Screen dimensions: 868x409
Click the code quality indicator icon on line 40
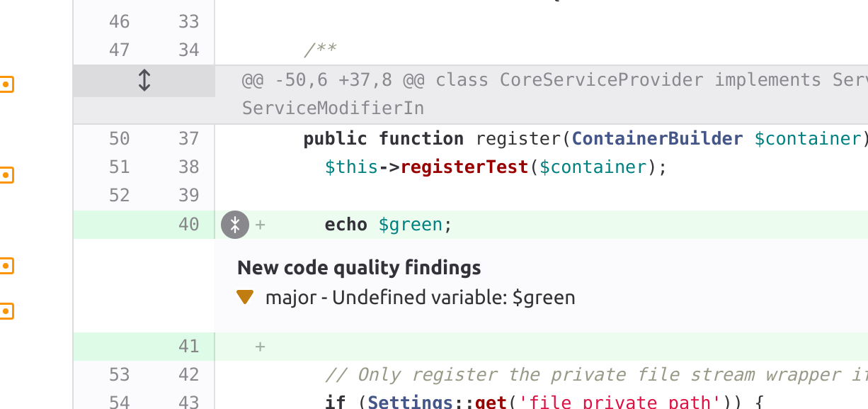point(234,225)
